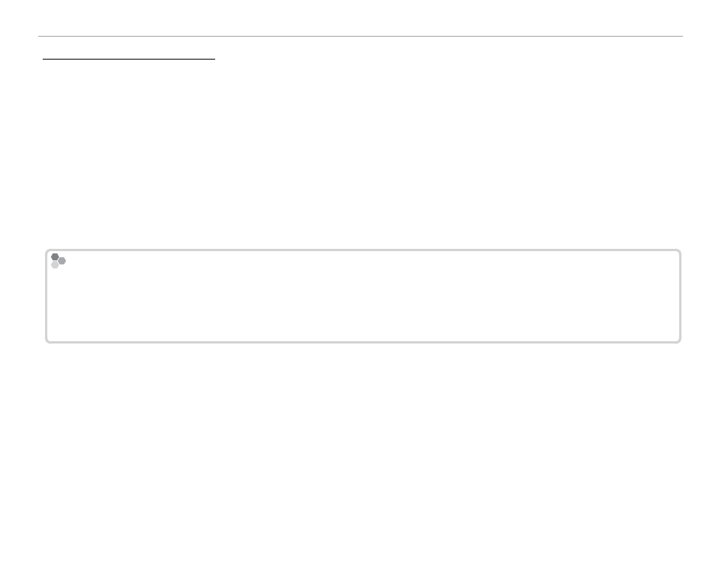Click the lightest gray hexagon
The image size is (728, 571).
55,265
